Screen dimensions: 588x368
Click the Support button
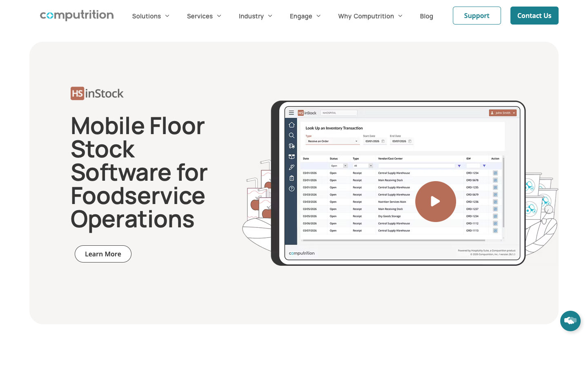click(x=477, y=16)
